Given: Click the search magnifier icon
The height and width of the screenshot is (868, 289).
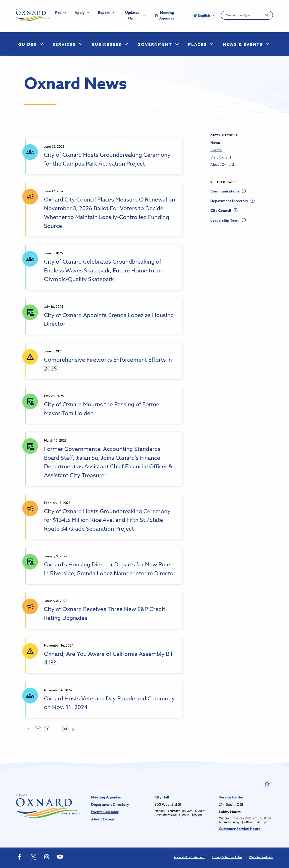Looking at the screenshot, I should pos(267,15).
